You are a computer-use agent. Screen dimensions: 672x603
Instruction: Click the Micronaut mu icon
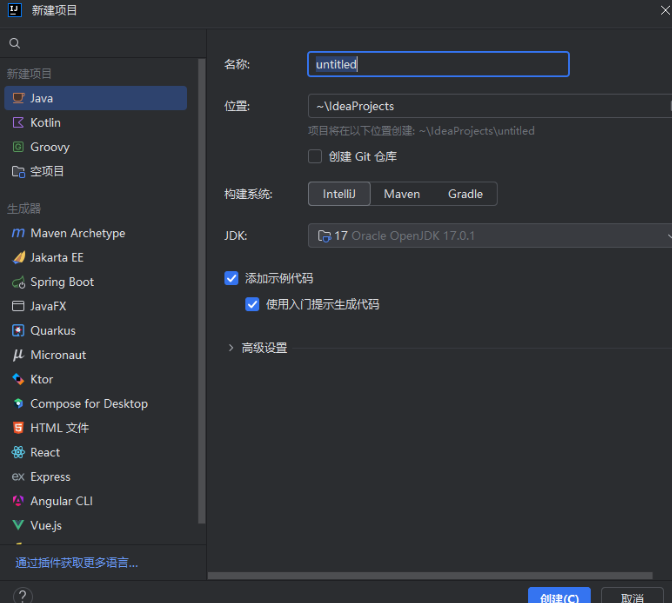(18, 355)
